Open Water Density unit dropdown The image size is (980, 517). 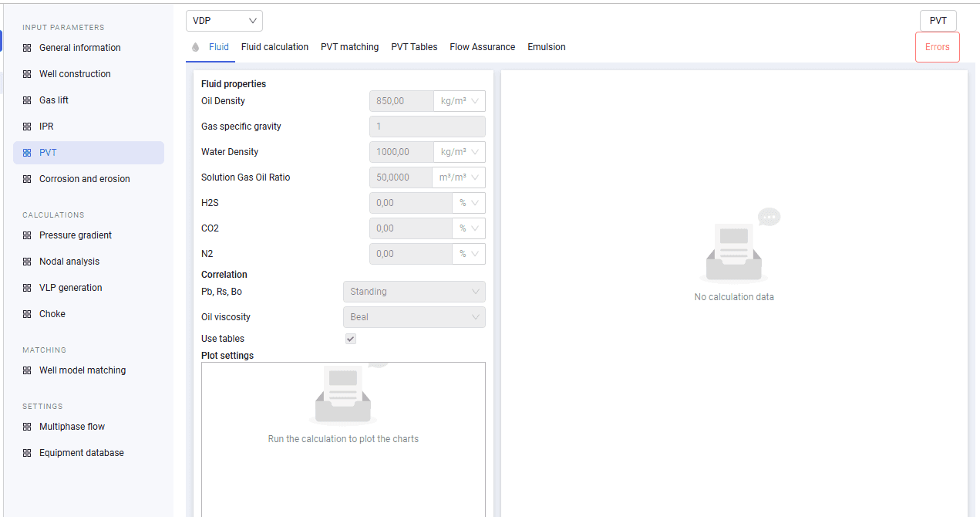(460, 152)
